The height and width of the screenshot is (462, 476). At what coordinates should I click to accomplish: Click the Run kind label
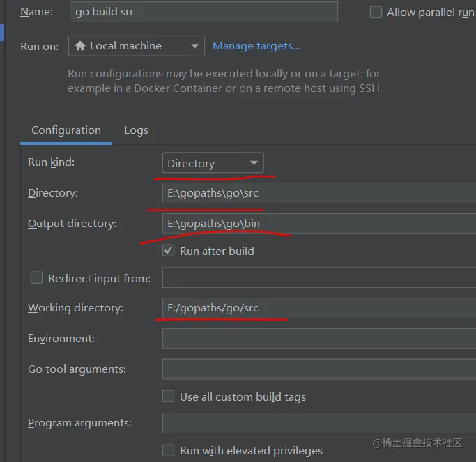[x=51, y=162]
